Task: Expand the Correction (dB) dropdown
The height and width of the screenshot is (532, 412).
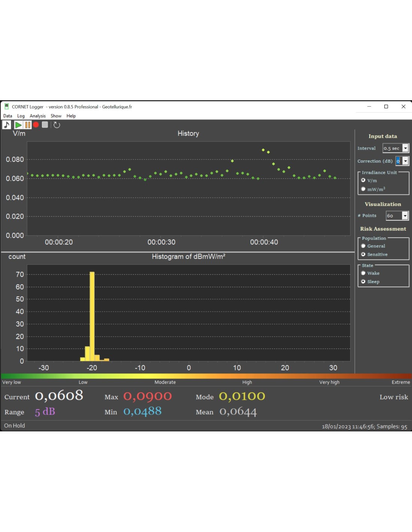Action: coord(405,161)
